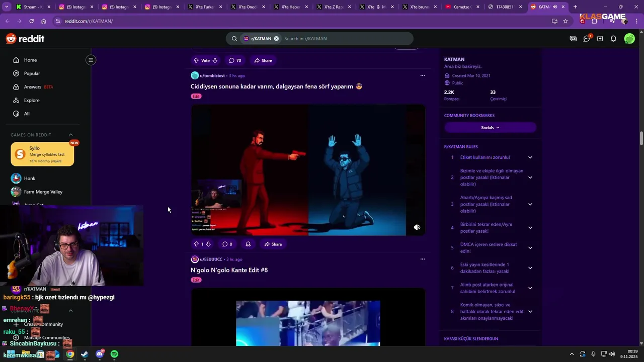Expand the Socials community bookmarks dropdown
Screen dimensions: 644x362
490,128
